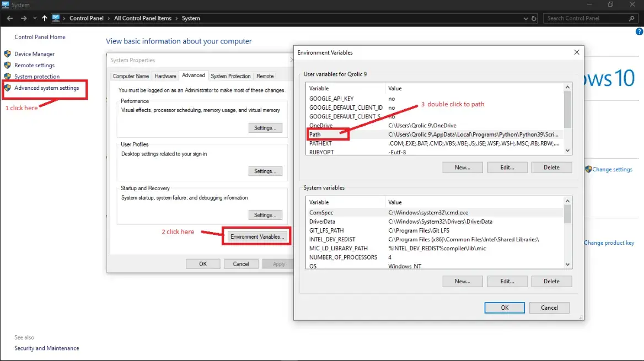Open the recent locations dropdown arrow
This screenshot has height=361, width=644.
(35, 18)
